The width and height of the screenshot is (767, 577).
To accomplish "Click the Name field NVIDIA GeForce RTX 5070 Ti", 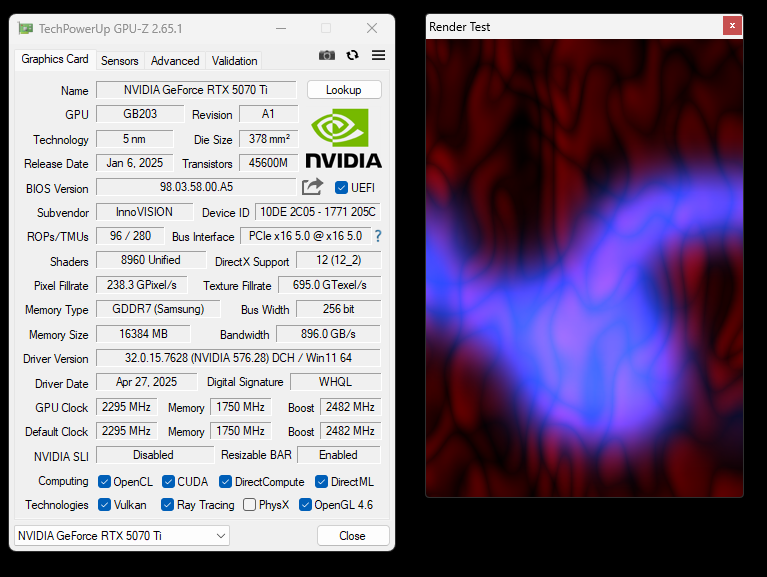I will click(x=196, y=90).
